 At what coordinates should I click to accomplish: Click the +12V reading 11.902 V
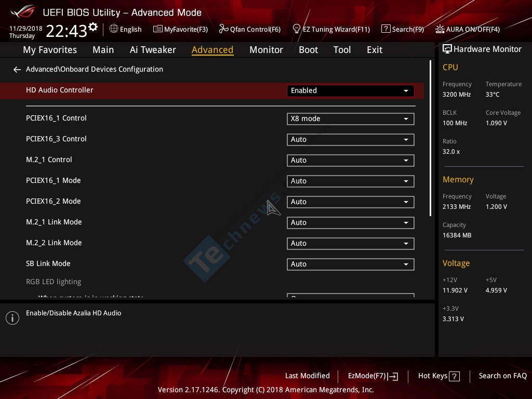coord(455,290)
